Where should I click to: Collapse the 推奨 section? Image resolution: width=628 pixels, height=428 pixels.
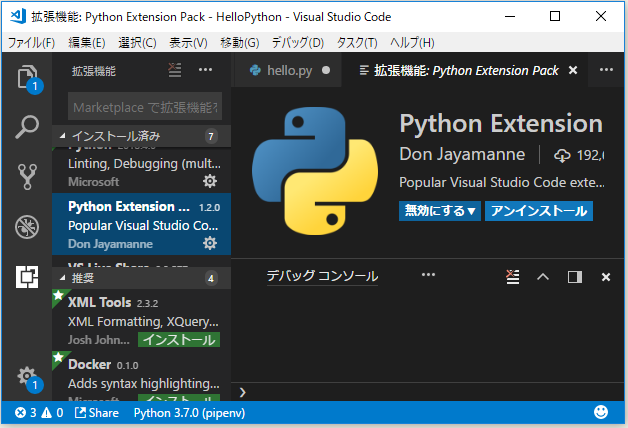pyautogui.click(x=141, y=278)
